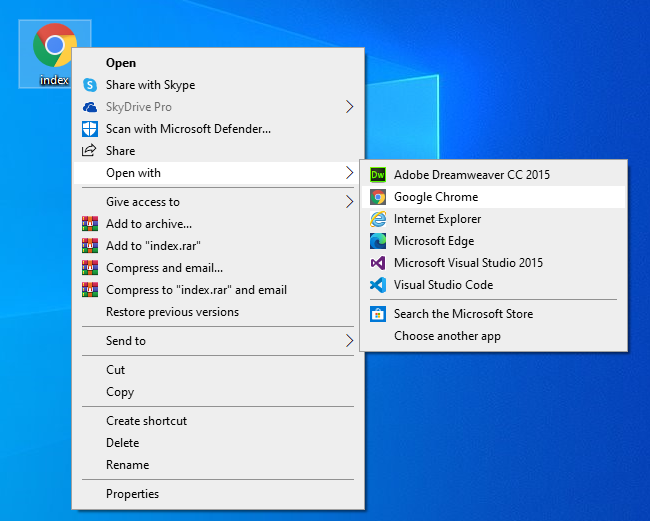
Task: Click the WinRAR icon beside Add to archive
Action: click(x=90, y=224)
